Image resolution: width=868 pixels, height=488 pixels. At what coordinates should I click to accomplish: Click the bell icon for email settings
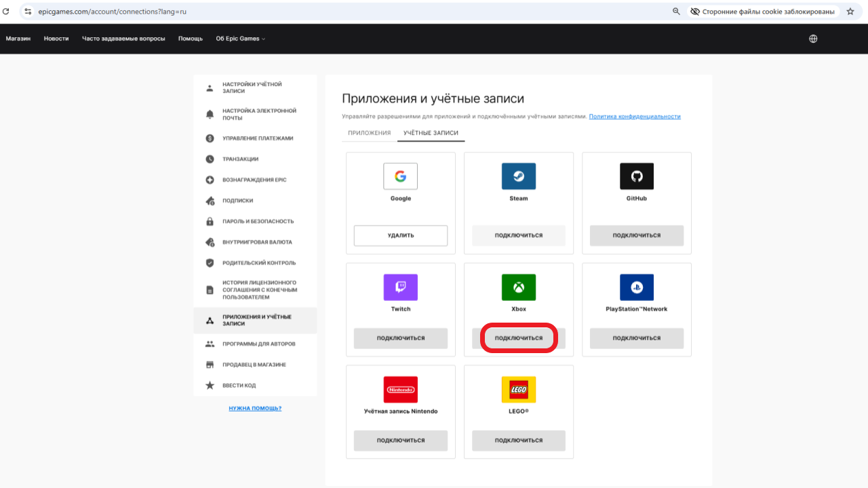(x=210, y=115)
